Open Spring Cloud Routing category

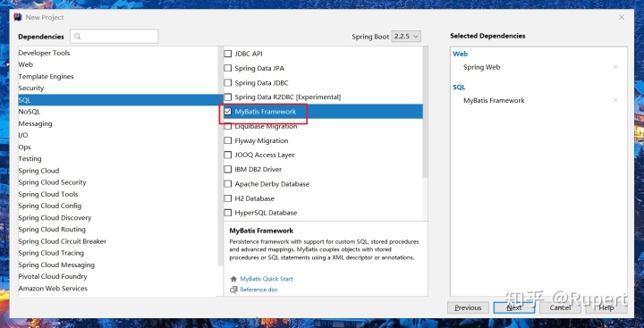52,230
